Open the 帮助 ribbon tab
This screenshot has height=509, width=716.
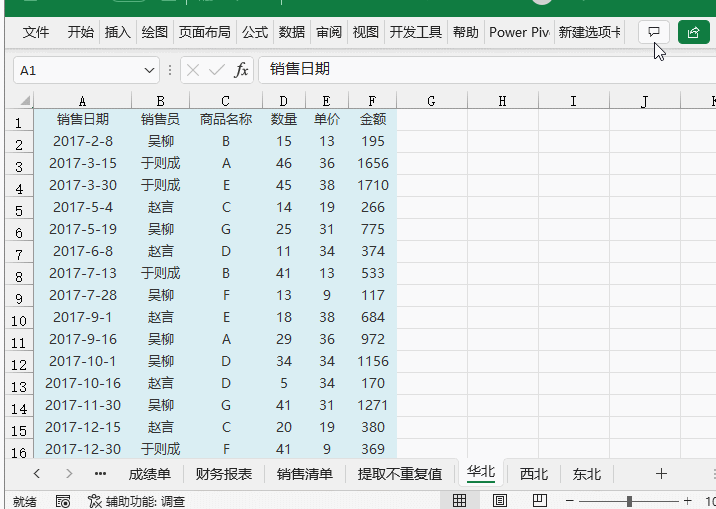(466, 32)
